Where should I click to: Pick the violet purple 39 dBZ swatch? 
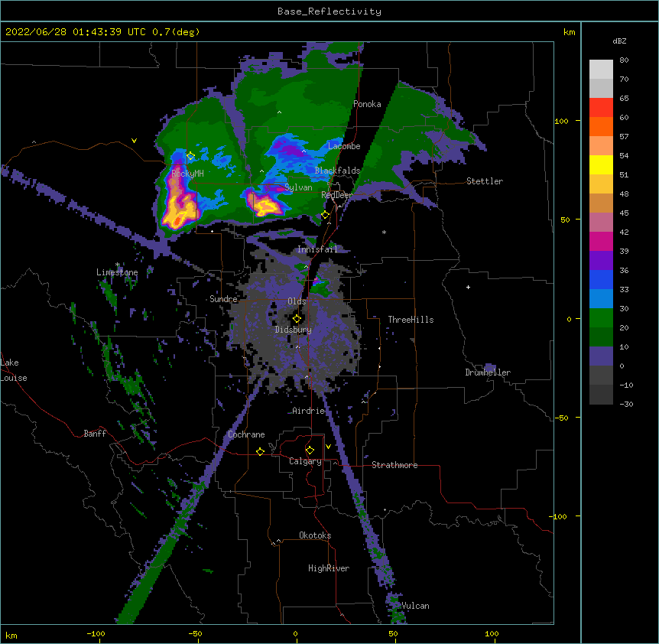(x=601, y=260)
